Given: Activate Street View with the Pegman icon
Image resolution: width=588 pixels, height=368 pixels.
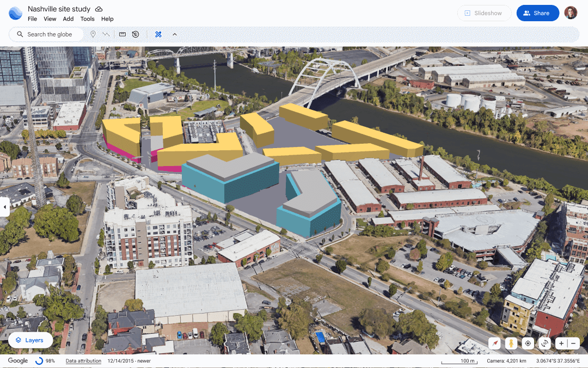Looking at the screenshot, I should click(511, 344).
